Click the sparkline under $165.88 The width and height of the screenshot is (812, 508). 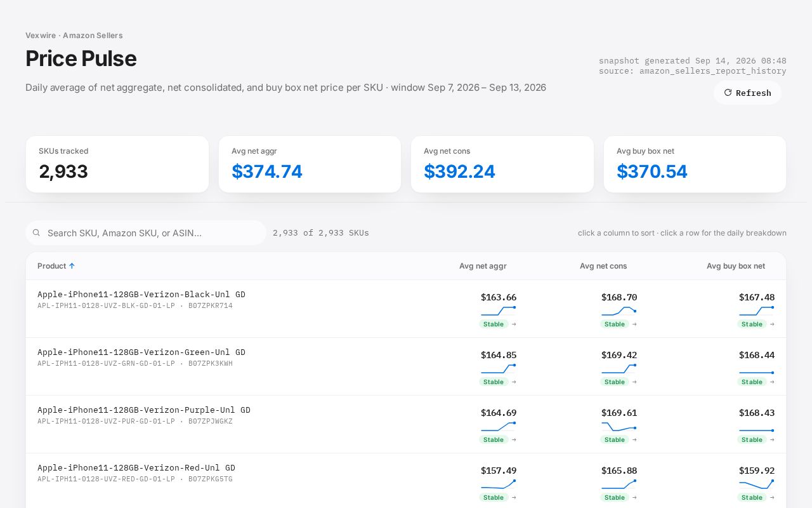pyautogui.click(x=619, y=484)
